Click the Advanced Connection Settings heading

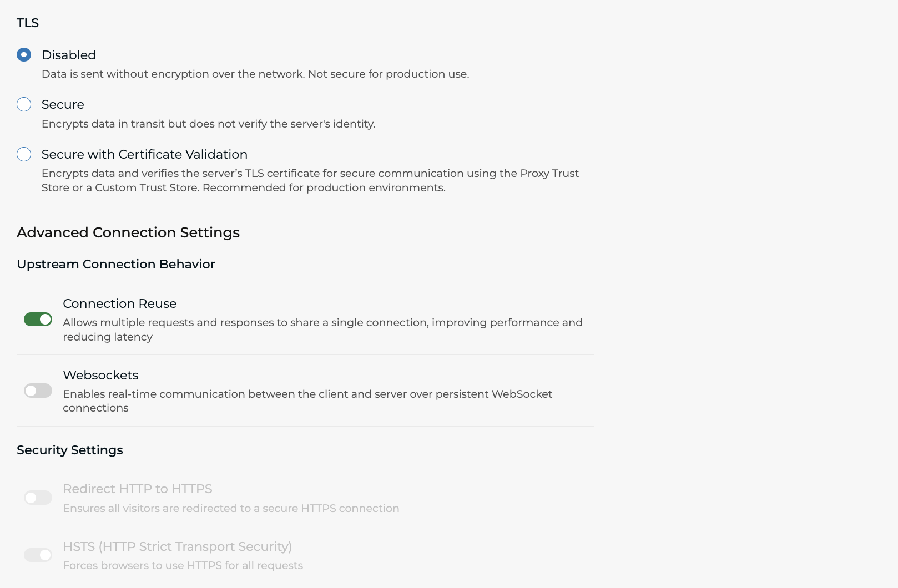click(x=128, y=232)
